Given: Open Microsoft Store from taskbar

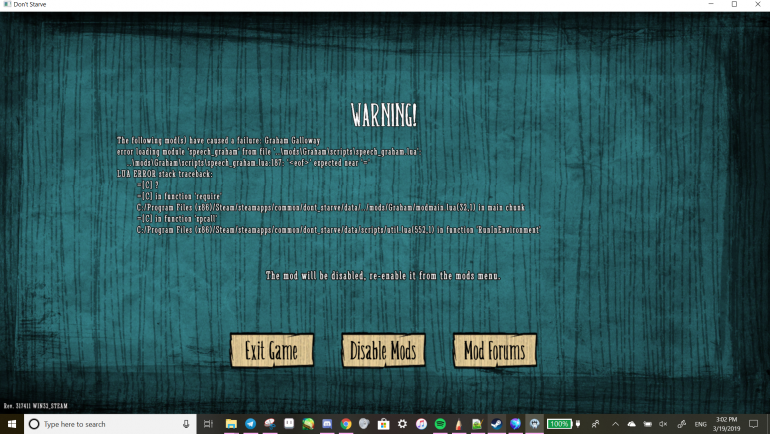Looking at the screenshot, I should coord(384,424).
